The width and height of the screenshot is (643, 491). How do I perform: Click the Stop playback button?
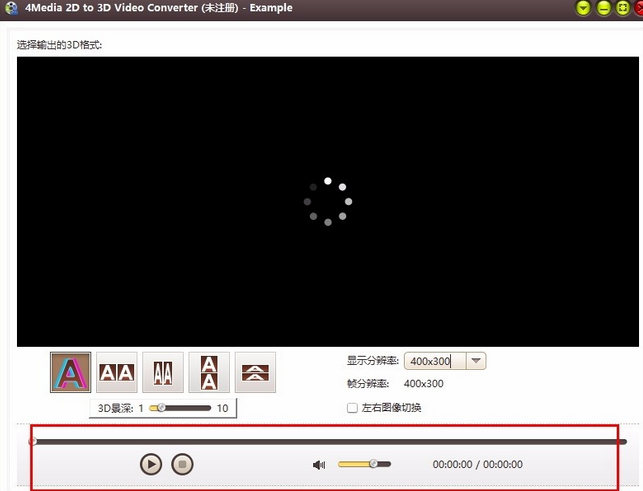tap(182, 464)
